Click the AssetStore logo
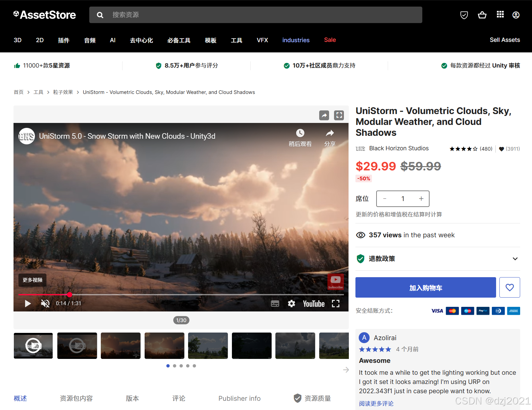 pyautogui.click(x=44, y=15)
